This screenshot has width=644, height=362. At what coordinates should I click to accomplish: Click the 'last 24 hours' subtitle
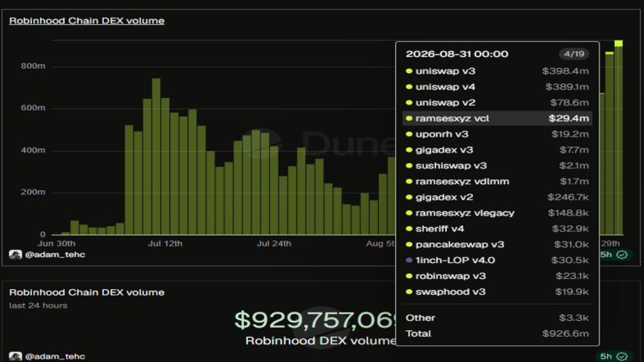(x=39, y=306)
